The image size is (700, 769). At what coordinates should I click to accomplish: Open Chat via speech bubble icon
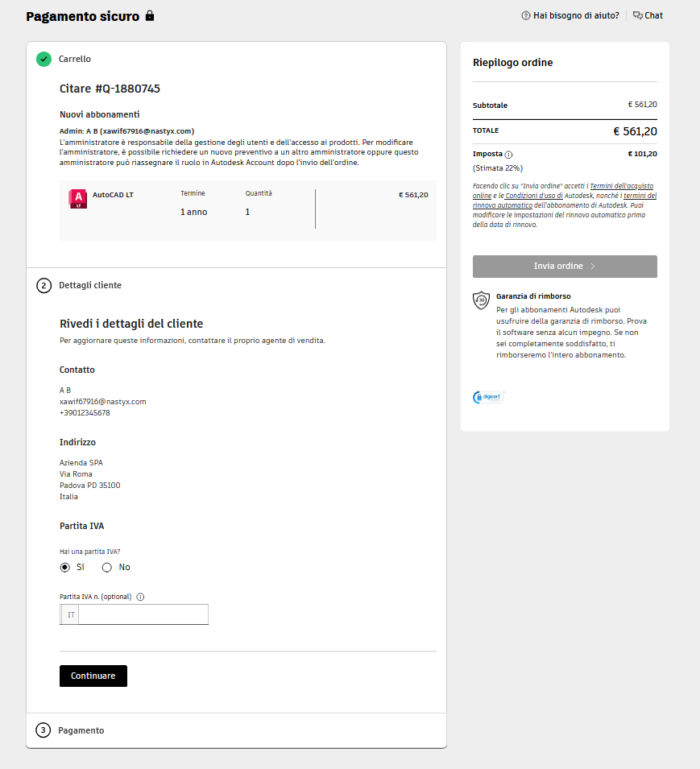(637, 15)
